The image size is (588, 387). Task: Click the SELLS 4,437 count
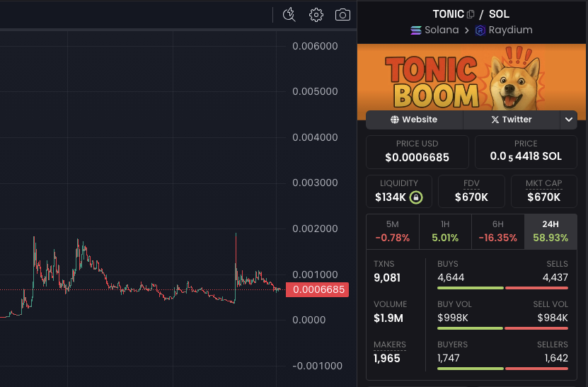(x=555, y=277)
